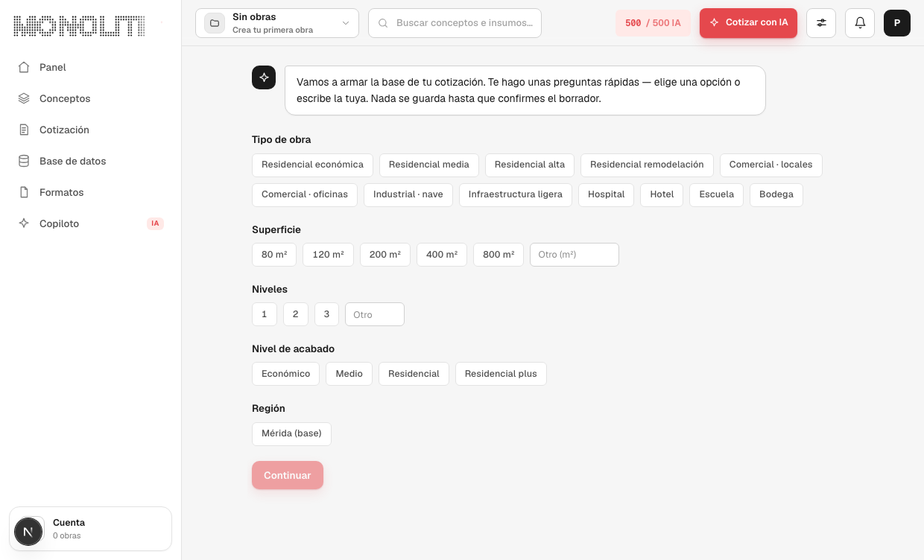
Task: Expand the Sin obras project dropdown
Action: coord(277,23)
